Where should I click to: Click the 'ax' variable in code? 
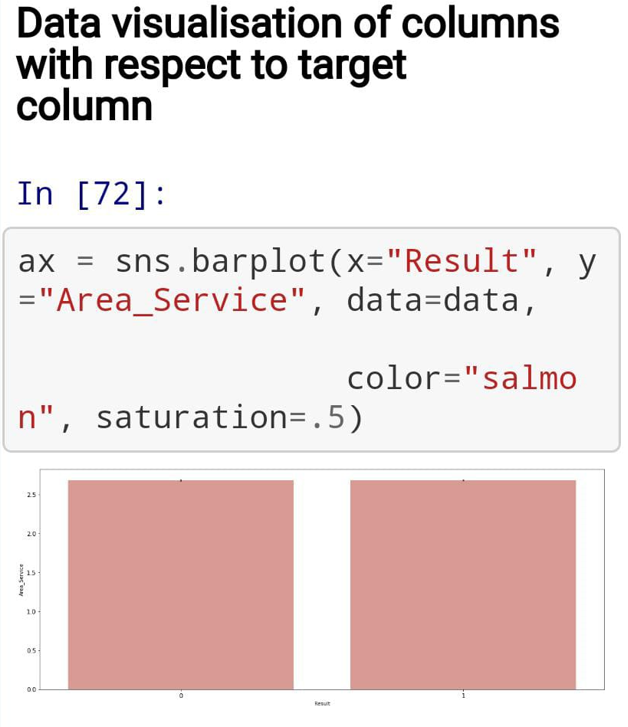click(x=36, y=262)
